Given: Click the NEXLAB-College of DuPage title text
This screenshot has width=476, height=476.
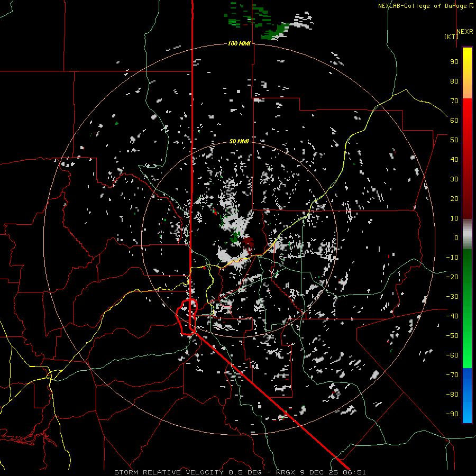Looking at the screenshot, I should tap(425, 6).
